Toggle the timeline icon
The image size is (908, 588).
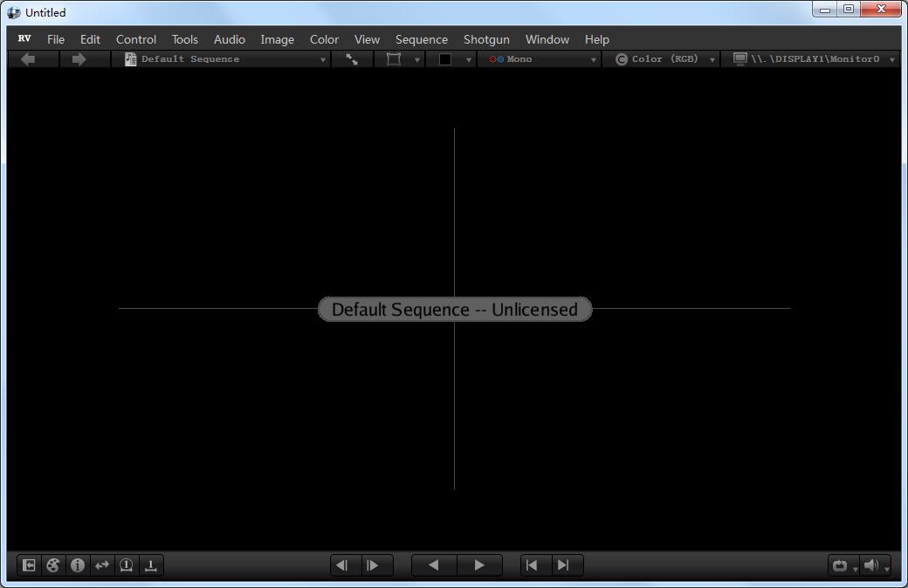(x=150, y=564)
